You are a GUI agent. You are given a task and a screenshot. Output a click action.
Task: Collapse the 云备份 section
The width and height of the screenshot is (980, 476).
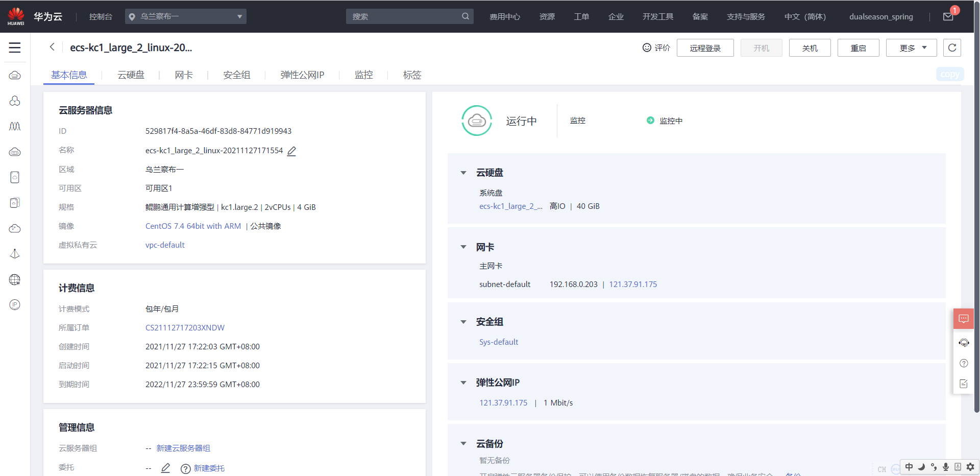tap(463, 444)
